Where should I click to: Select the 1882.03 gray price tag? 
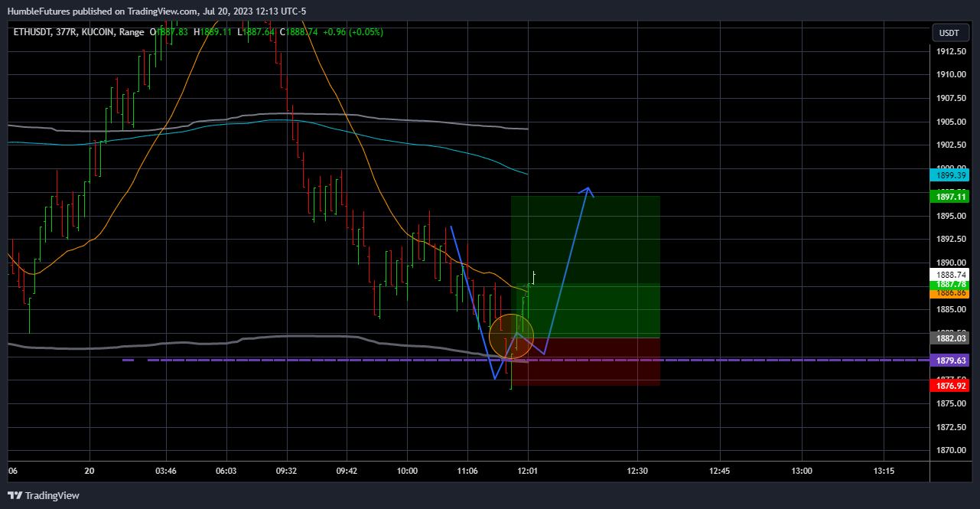[x=949, y=338]
